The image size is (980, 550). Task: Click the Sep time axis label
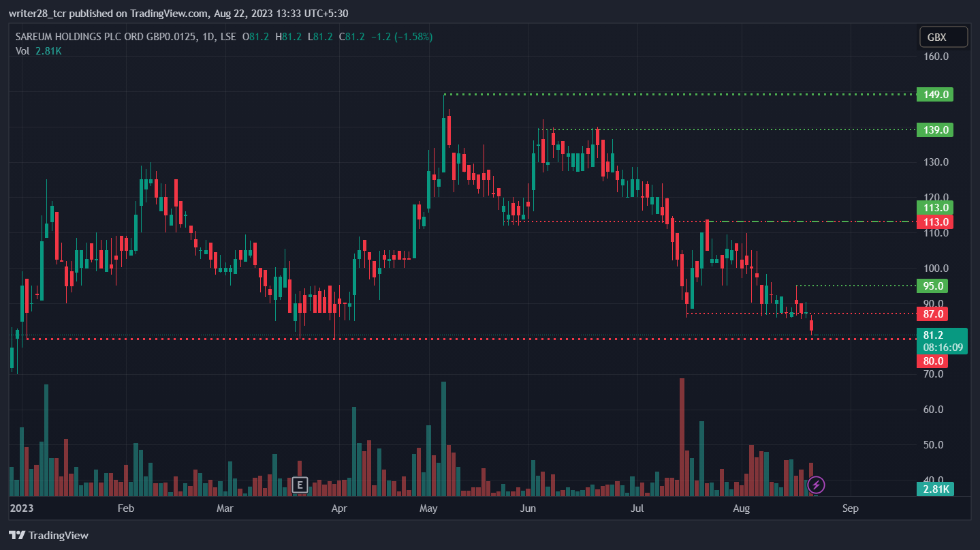click(x=849, y=508)
